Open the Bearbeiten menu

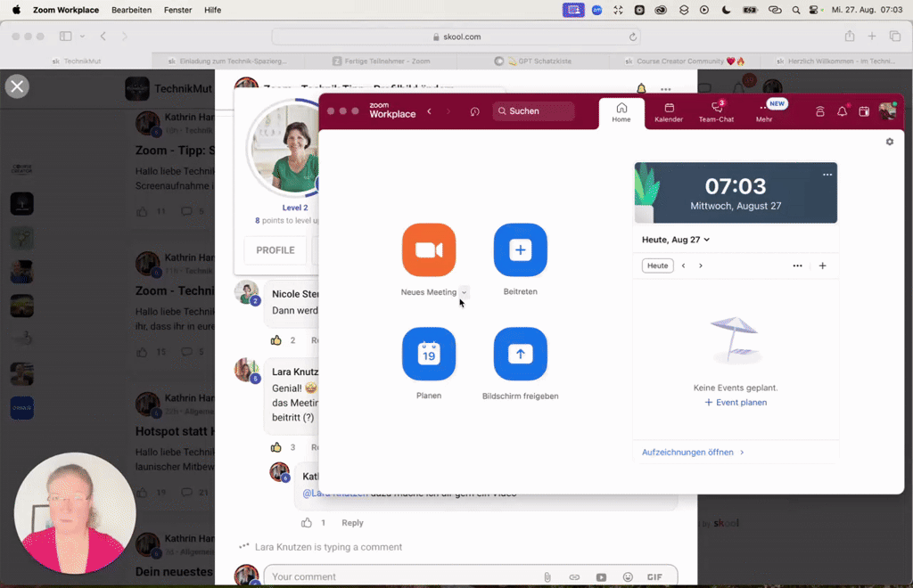click(x=132, y=10)
